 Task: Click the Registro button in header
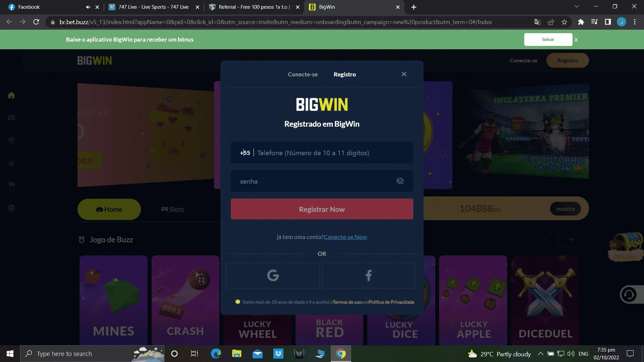[x=568, y=60]
